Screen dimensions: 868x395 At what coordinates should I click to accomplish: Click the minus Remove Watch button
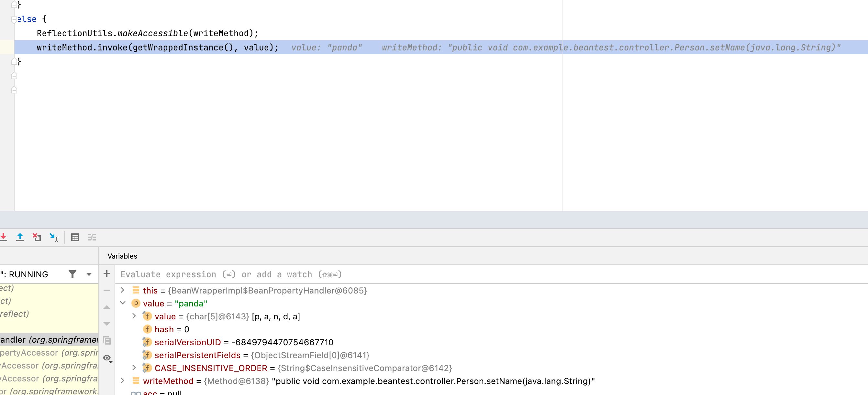point(107,290)
